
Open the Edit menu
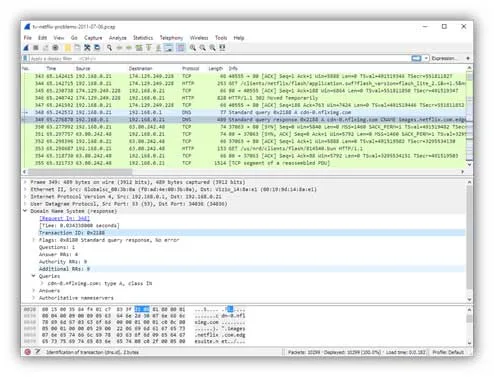42,38
